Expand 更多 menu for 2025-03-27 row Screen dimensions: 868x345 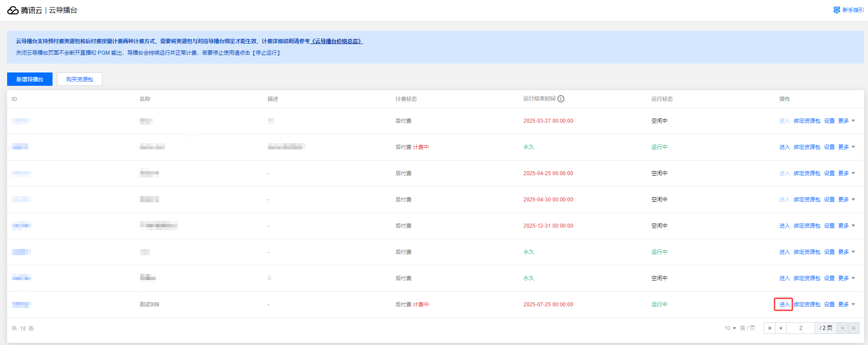[847, 121]
